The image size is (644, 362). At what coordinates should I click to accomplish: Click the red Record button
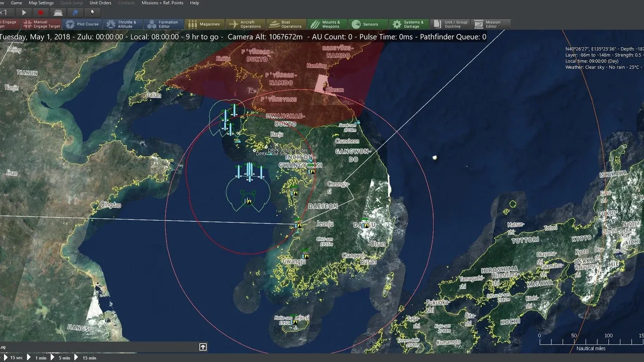tap(41, 12)
